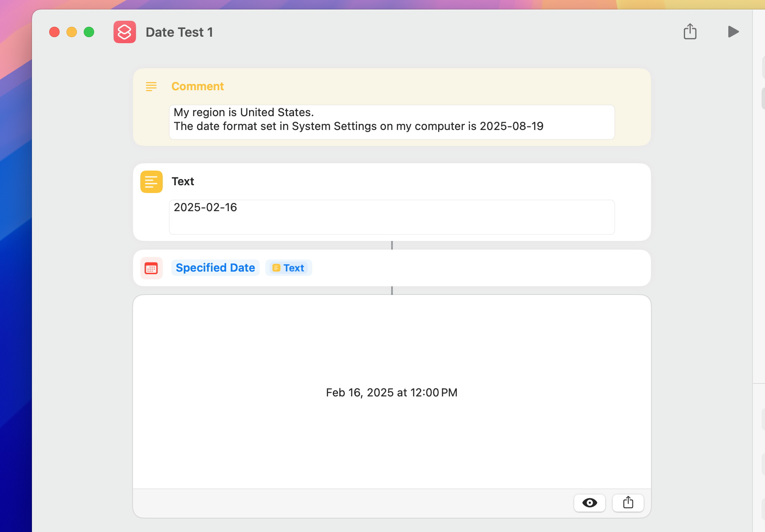The width and height of the screenshot is (765, 532).
Task: Click the Text action title label
Action: [x=183, y=181]
